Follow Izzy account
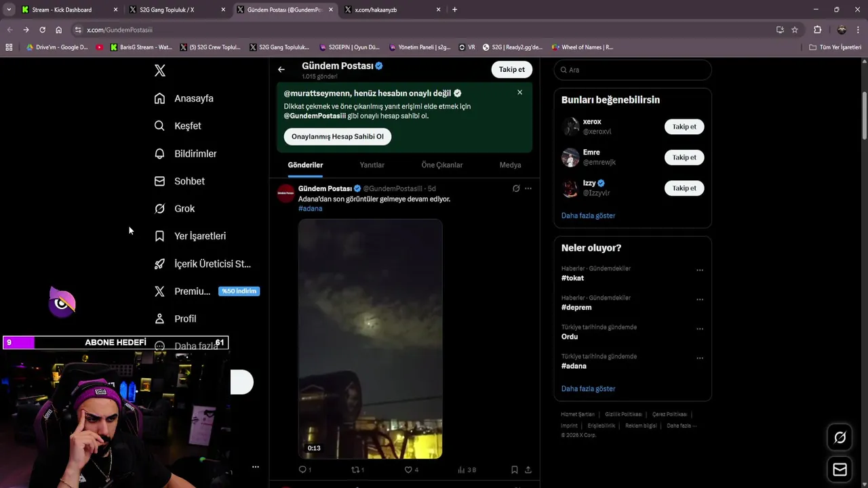The image size is (868, 488). [x=684, y=188]
